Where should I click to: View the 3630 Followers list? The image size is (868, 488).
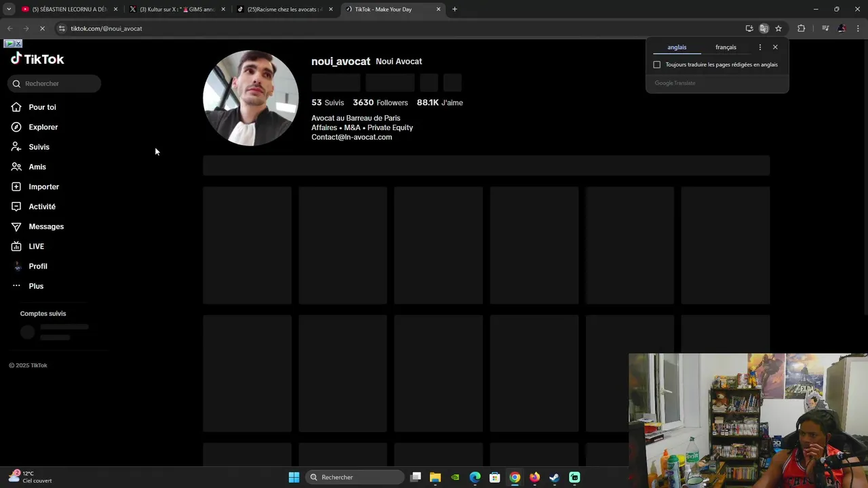[x=380, y=102]
